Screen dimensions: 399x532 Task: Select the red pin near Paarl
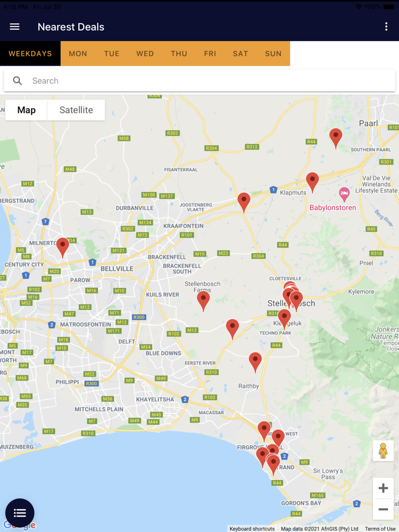tap(336, 138)
